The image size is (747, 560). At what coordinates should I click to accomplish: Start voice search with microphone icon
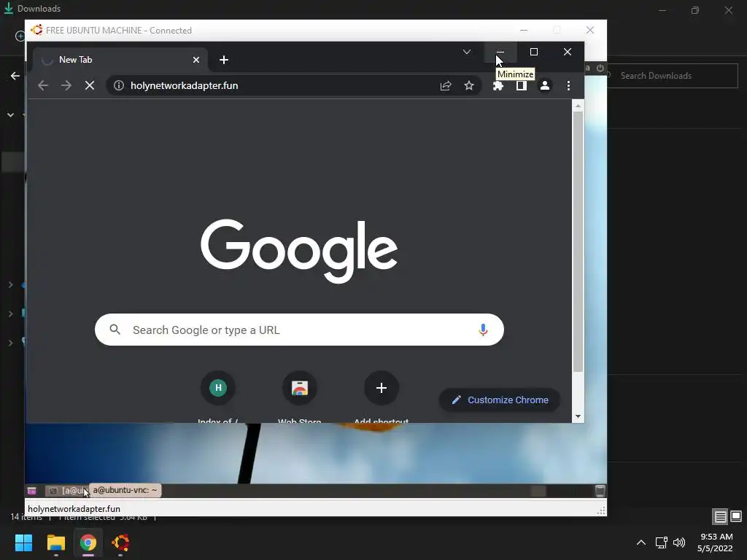(x=483, y=330)
